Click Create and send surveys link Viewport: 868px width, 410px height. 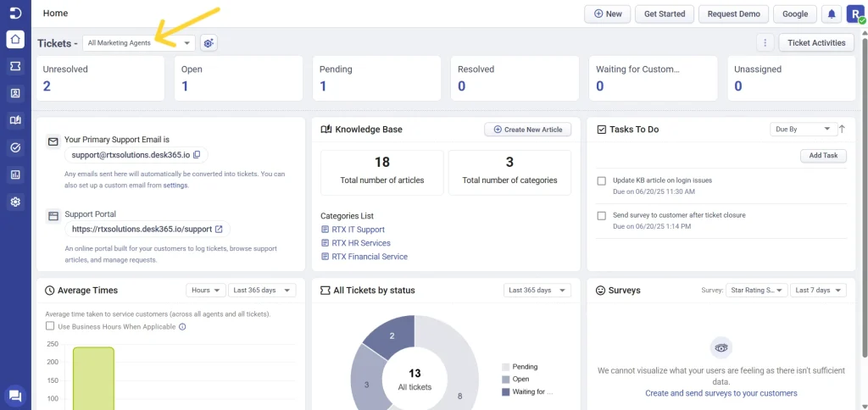721,393
